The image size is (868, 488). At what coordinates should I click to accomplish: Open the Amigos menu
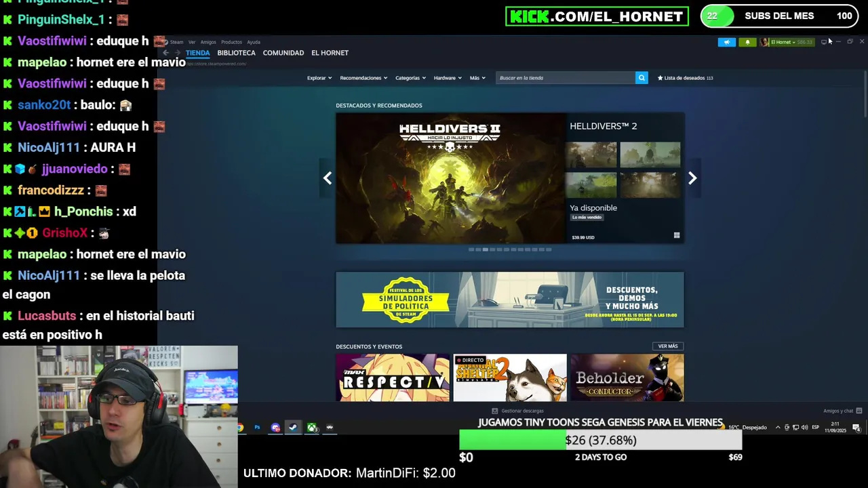click(208, 42)
